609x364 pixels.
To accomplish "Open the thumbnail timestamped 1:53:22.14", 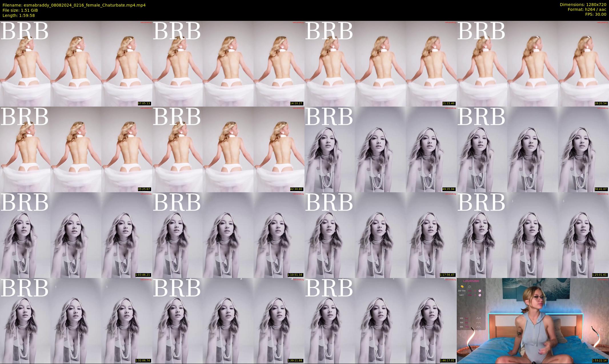I will click(533, 321).
